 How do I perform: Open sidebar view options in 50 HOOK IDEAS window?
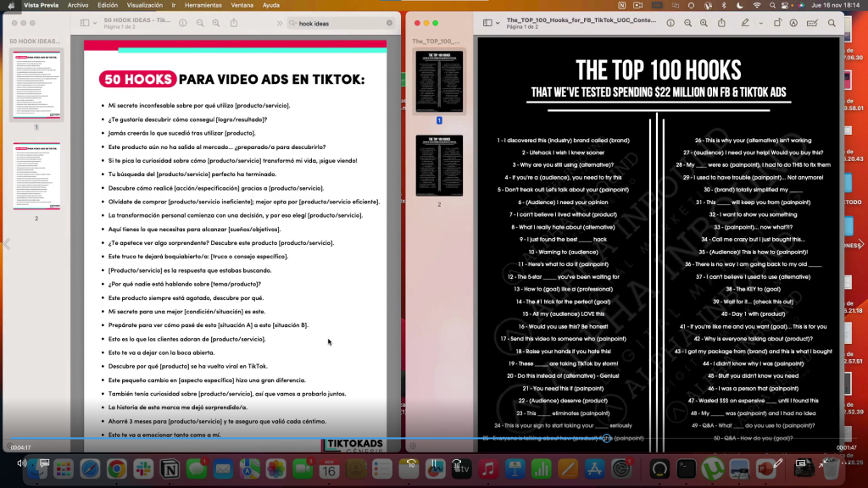95,23
